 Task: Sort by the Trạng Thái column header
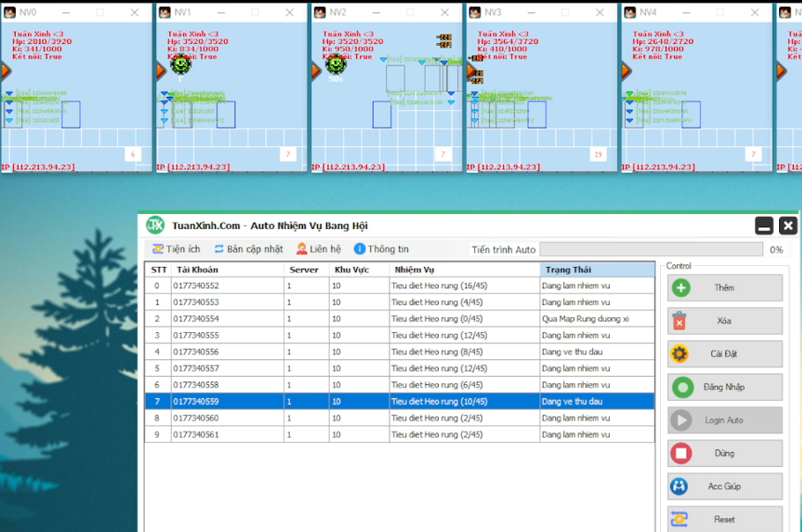pos(597,270)
